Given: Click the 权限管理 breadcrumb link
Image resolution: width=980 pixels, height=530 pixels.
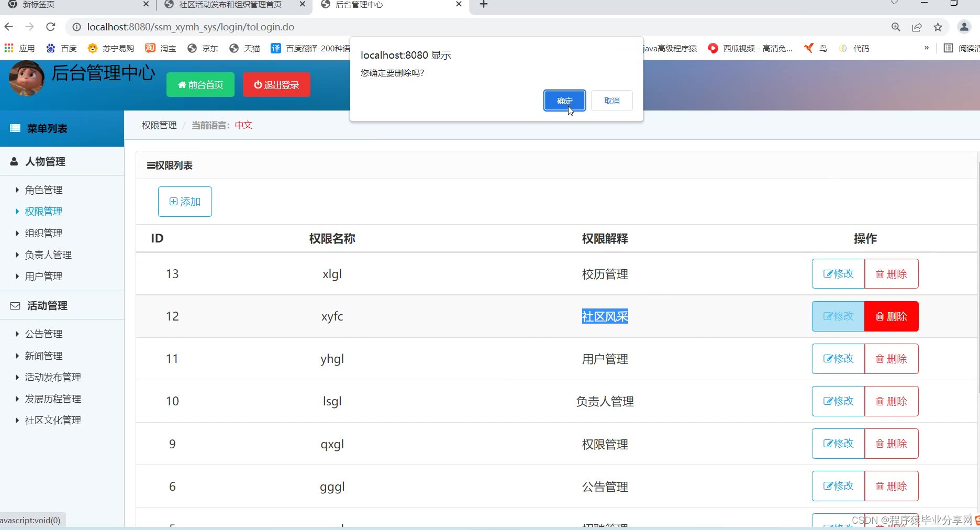Looking at the screenshot, I should [159, 125].
